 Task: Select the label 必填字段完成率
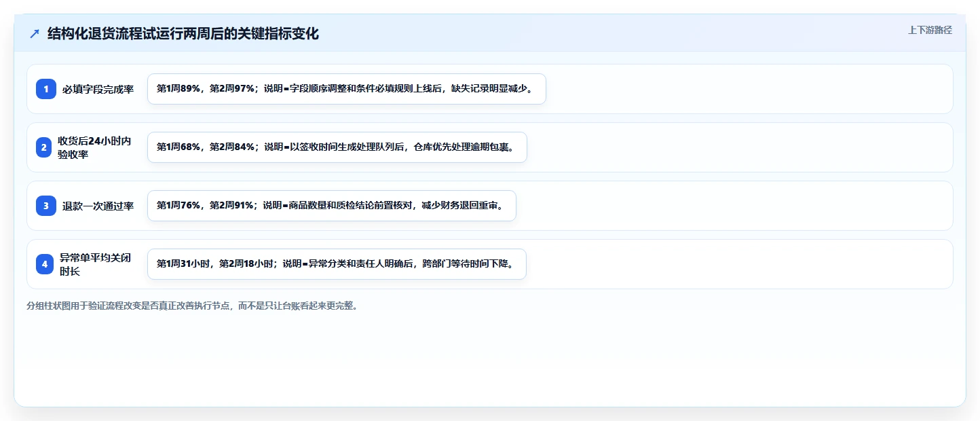point(98,89)
